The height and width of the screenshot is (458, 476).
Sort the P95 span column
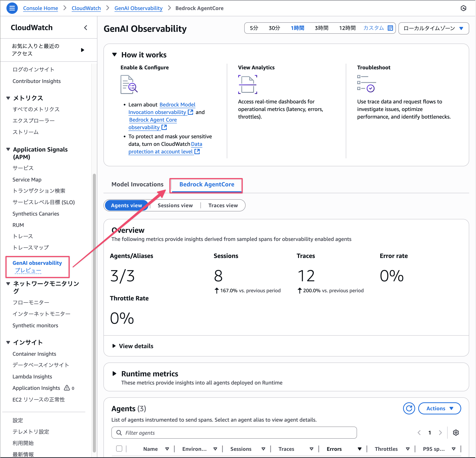tap(453, 449)
